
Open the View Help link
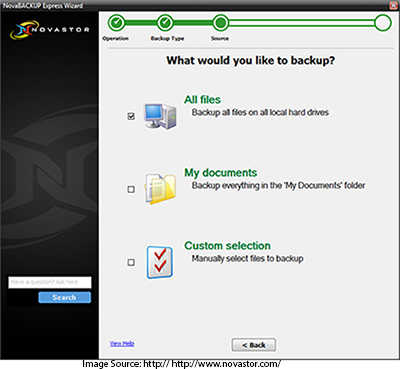122,343
